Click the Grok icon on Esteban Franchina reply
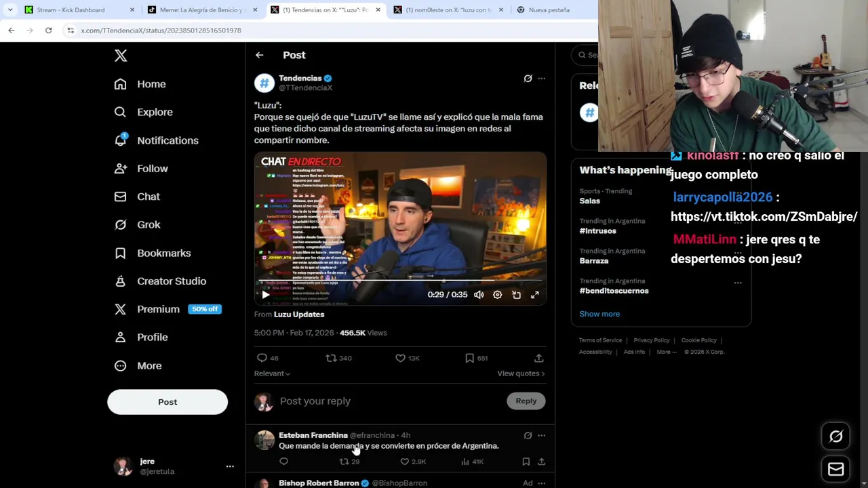This screenshot has height=488, width=868. point(528,436)
